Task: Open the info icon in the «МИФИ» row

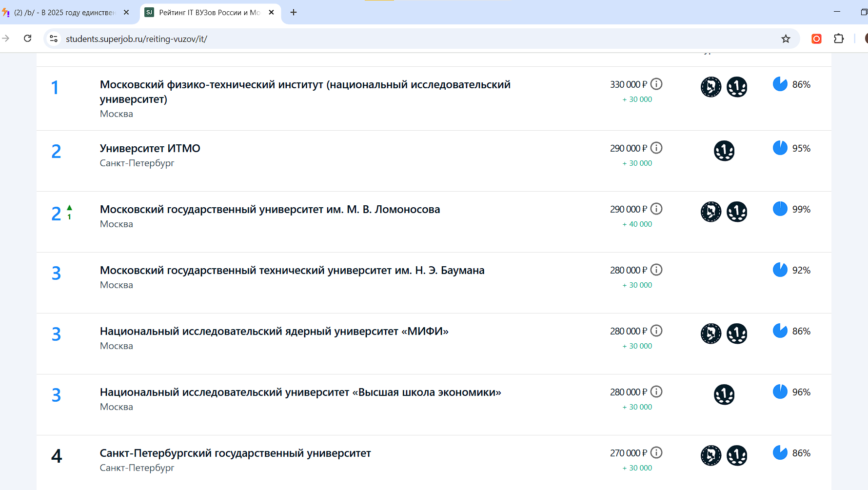Action: coord(656,331)
